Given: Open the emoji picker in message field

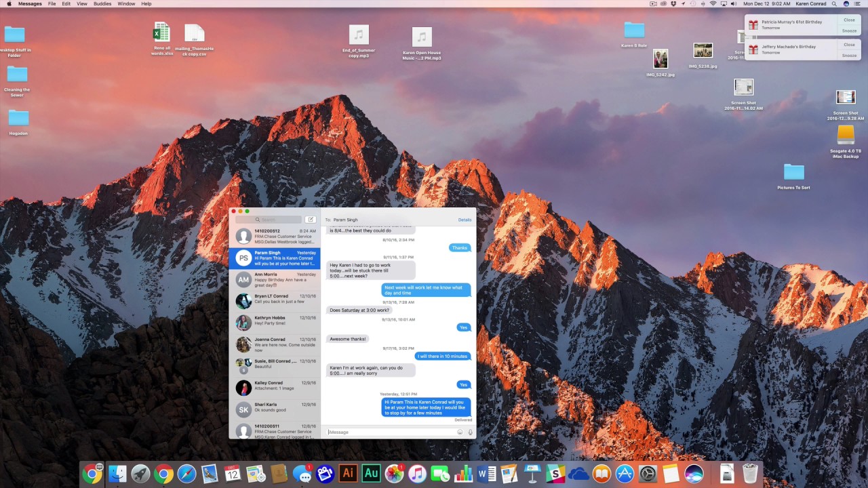Looking at the screenshot, I should pos(460,432).
